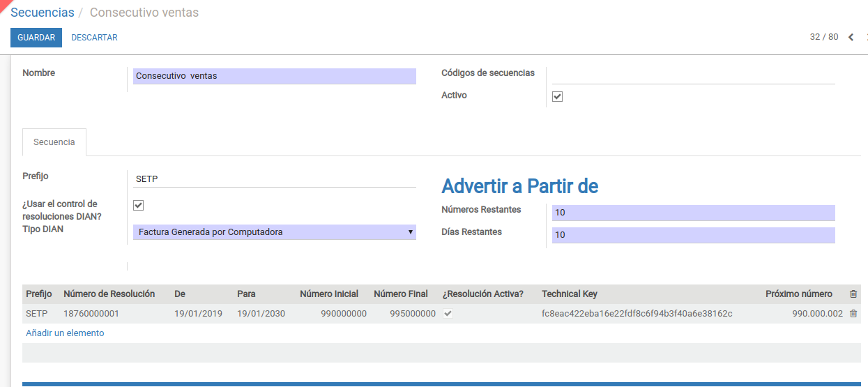868x387 pixels.
Task: Select the Códigos de secuencias field
Action: click(x=692, y=75)
